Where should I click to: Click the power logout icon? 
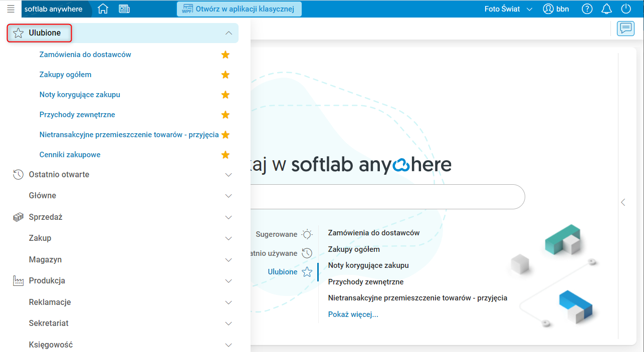coord(625,9)
